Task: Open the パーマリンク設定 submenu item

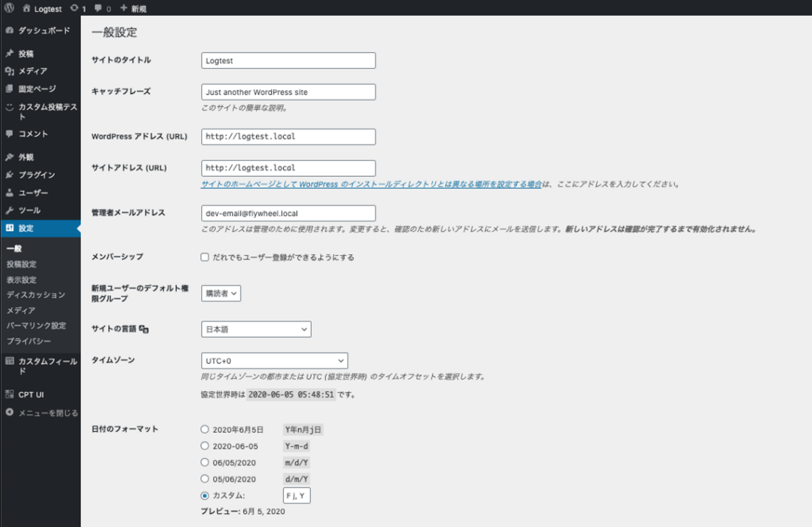Action: coord(36,326)
